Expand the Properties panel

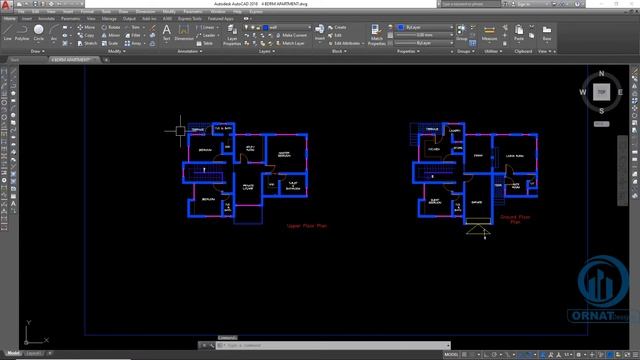[x=408, y=51]
